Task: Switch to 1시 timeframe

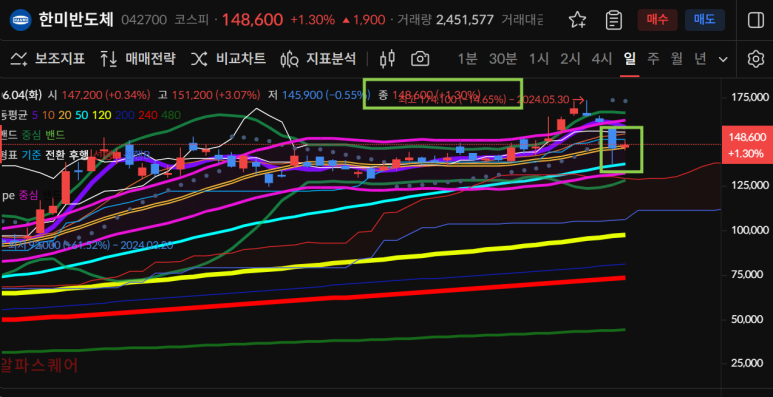Action: pyautogui.click(x=539, y=59)
